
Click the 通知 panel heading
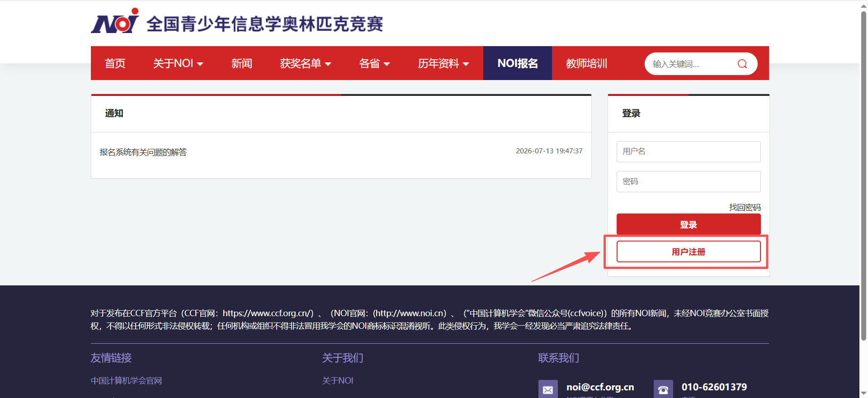(x=114, y=114)
